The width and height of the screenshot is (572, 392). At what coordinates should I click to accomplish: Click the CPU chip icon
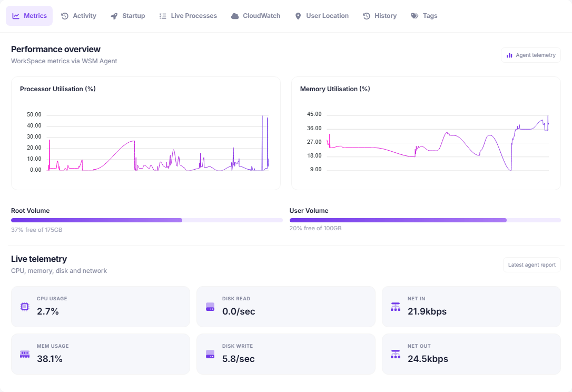[x=25, y=307]
